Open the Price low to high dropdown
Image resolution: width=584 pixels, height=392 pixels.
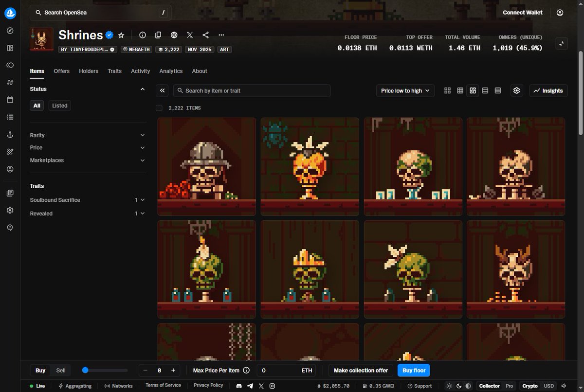405,90
